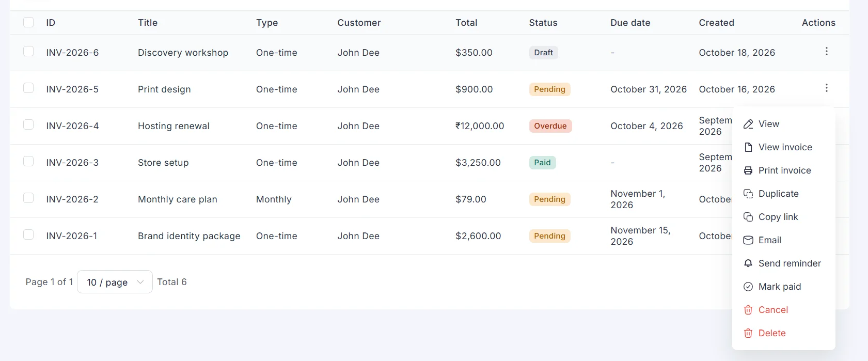Image resolution: width=868 pixels, height=361 pixels.
Task: Click the checkmark circle icon for Mark paid
Action: (748, 287)
